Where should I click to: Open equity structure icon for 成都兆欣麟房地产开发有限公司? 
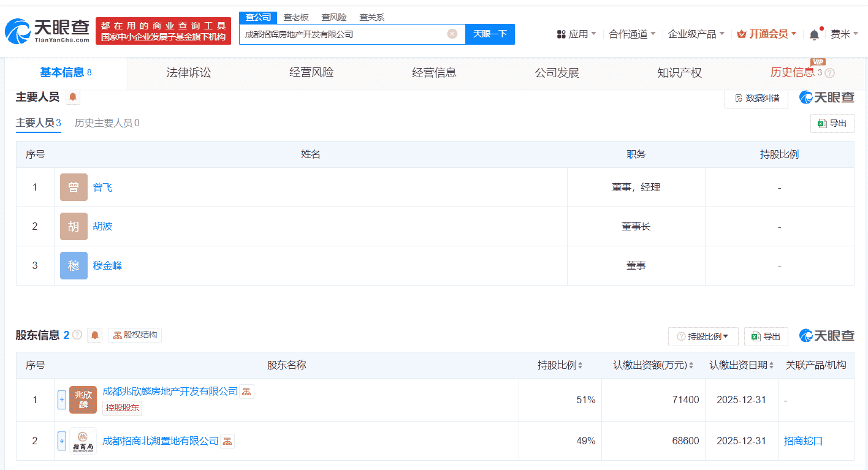pos(246,392)
